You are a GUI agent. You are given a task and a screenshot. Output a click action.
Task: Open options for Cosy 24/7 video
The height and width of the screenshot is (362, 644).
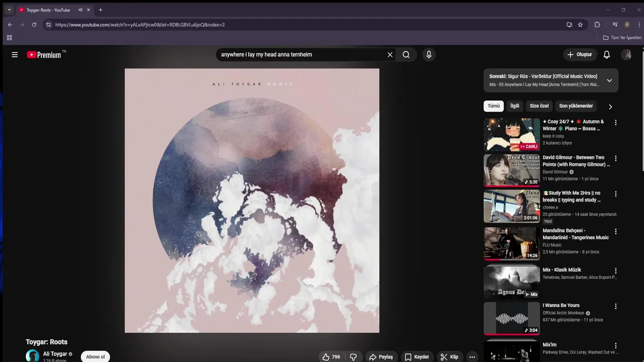[615, 123]
